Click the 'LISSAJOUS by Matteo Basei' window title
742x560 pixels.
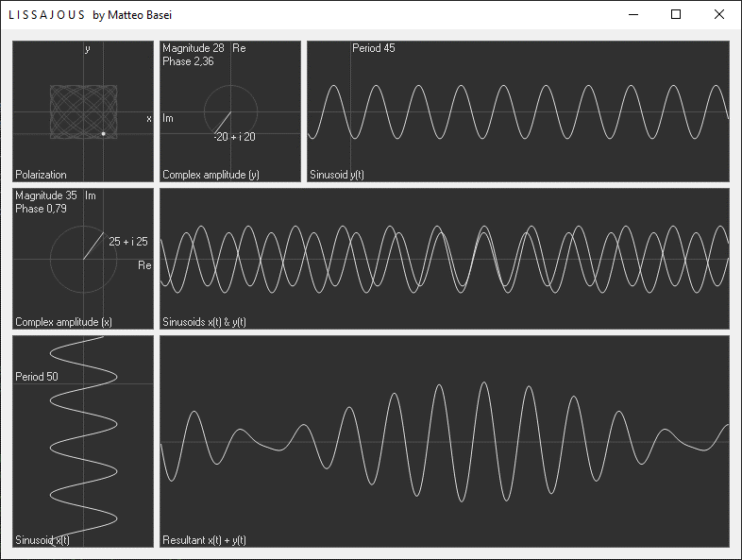pyautogui.click(x=90, y=15)
